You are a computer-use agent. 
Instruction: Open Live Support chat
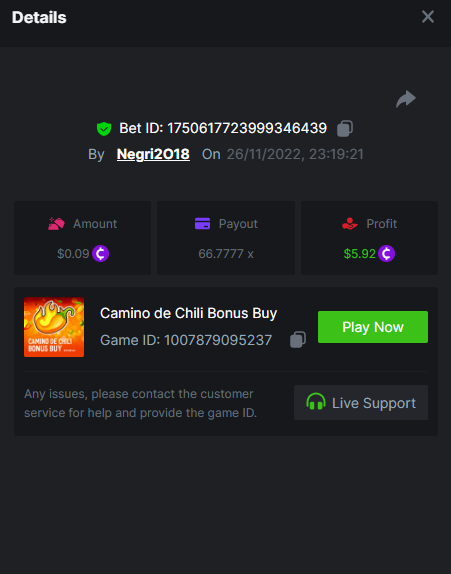361,403
